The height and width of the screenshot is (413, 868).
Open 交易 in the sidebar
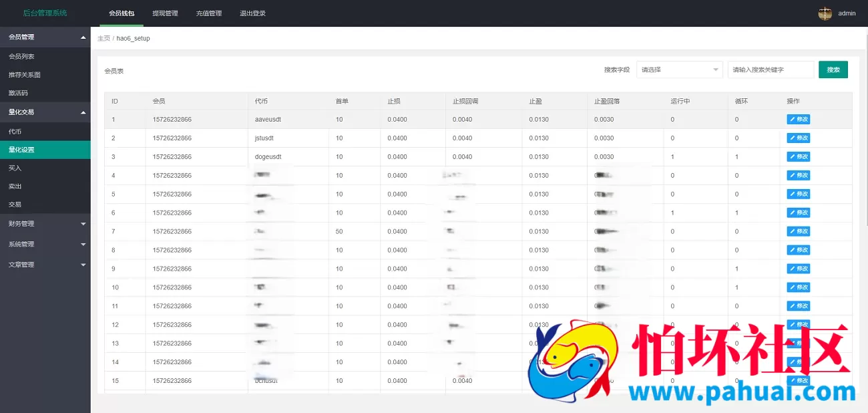(45, 204)
